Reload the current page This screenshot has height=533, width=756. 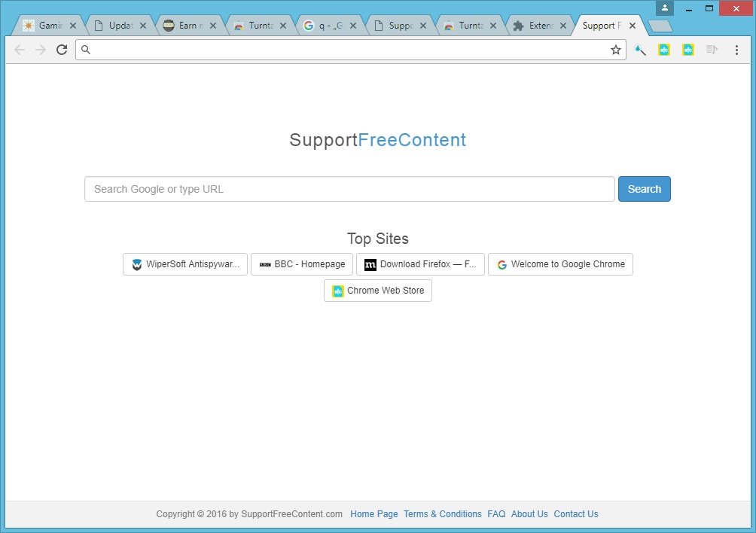(x=62, y=50)
